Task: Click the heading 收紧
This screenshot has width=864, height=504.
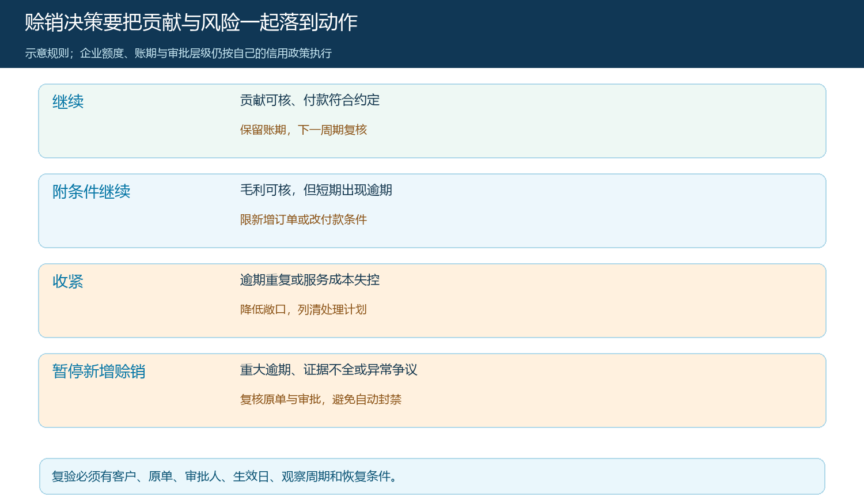Action: pos(68,281)
